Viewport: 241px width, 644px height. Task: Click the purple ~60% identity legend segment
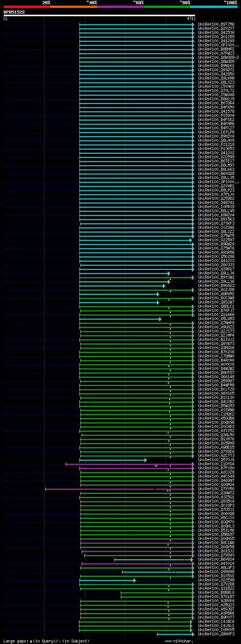(x=120, y=7)
